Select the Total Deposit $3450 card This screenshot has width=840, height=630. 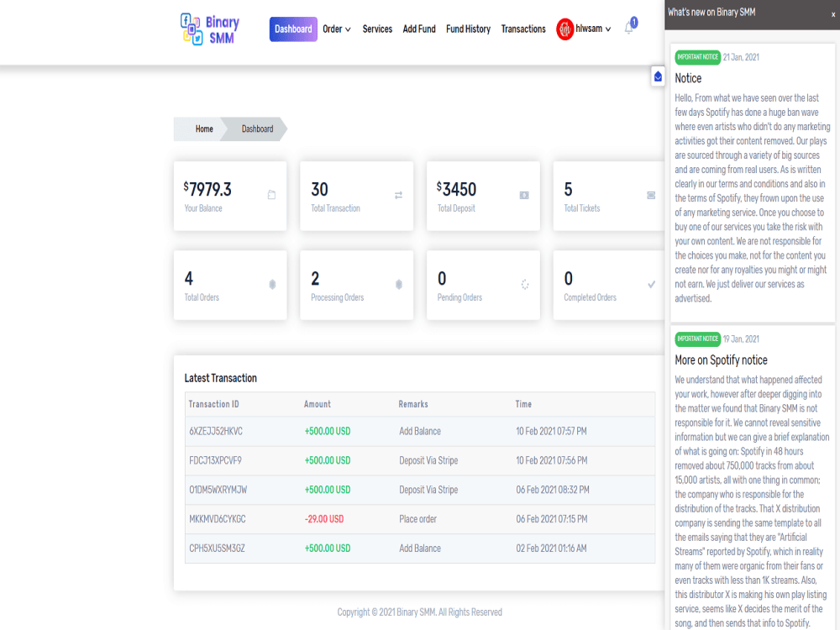click(483, 196)
